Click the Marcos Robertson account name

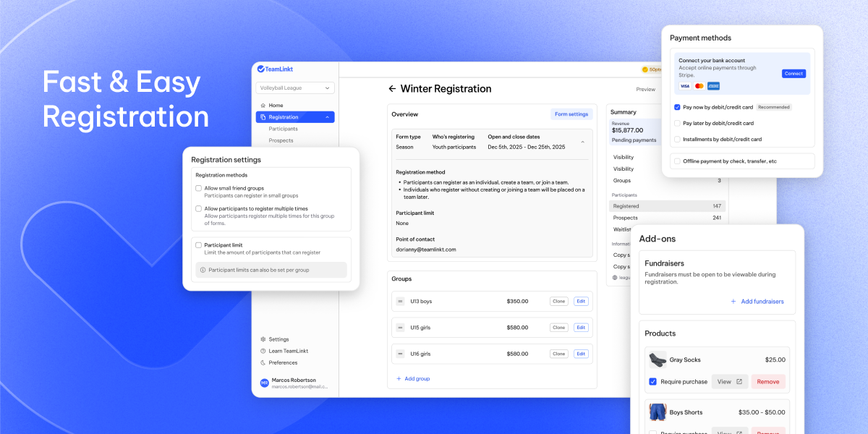(294, 380)
